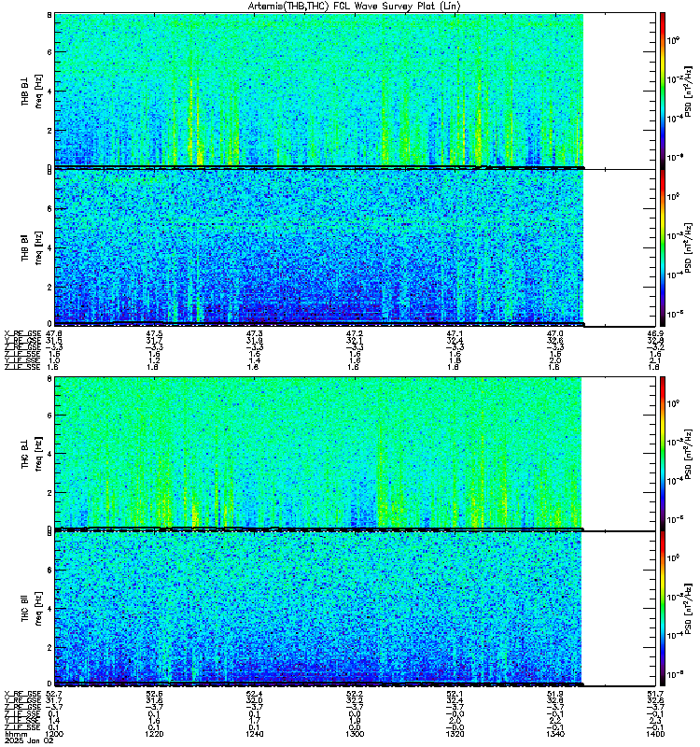Viewport: 700px width, 747px height.
Task: Click the 'THC B⊥ freq [Hz]' axis label
Action: pos(32,453)
